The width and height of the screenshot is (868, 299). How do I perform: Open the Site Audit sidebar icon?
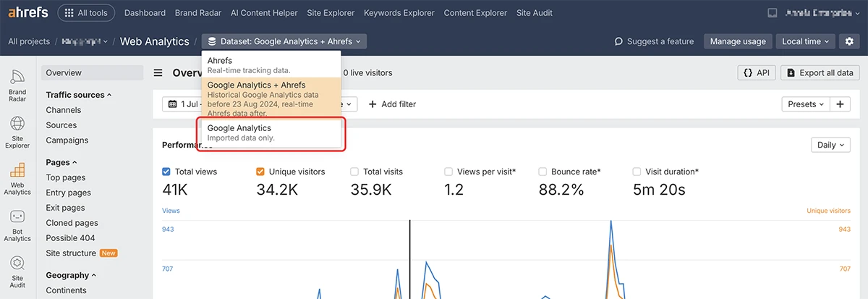17,272
